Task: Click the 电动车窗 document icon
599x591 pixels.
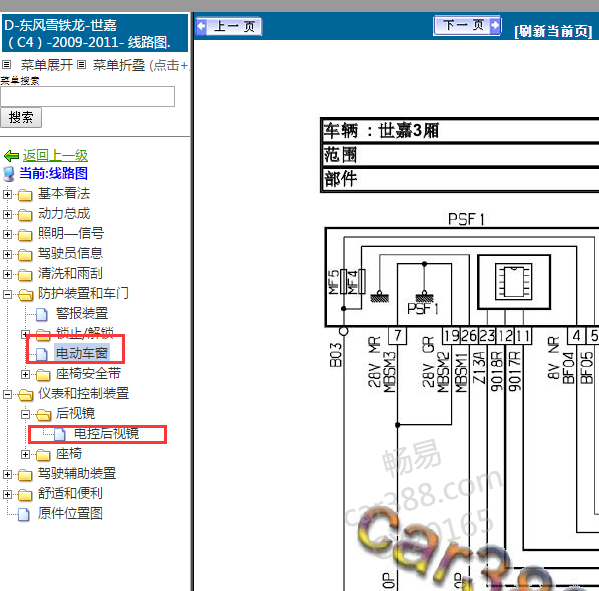Action: pyautogui.click(x=42, y=354)
